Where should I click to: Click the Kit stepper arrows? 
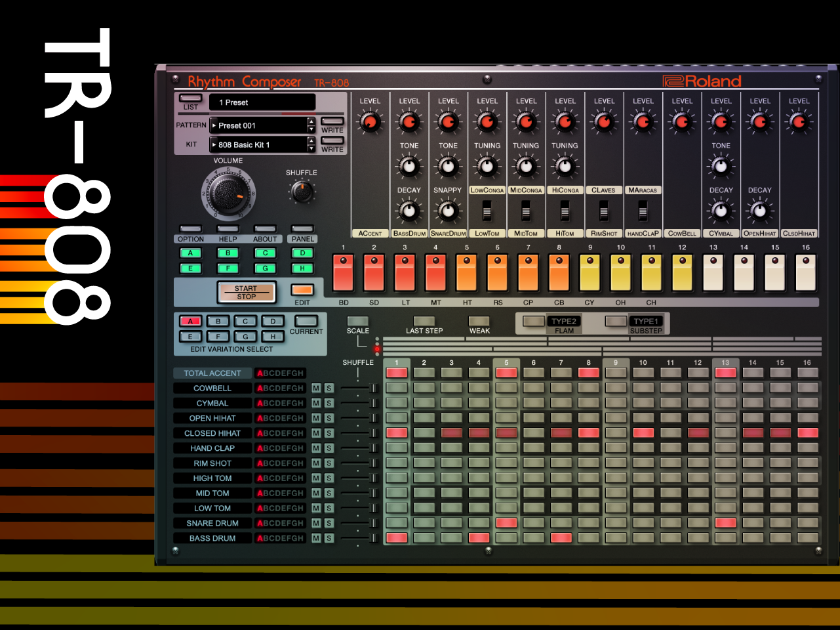(311, 144)
